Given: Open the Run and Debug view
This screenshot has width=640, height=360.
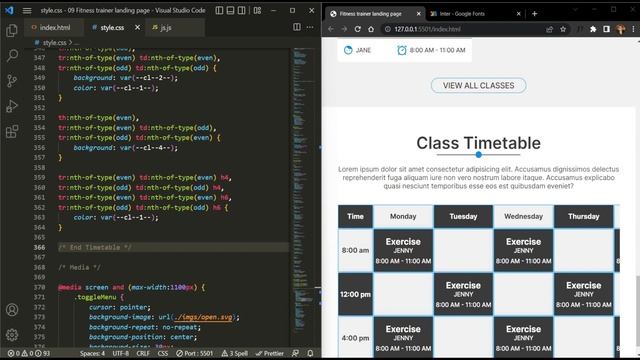Looking at the screenshot, I should click(12, 106).
